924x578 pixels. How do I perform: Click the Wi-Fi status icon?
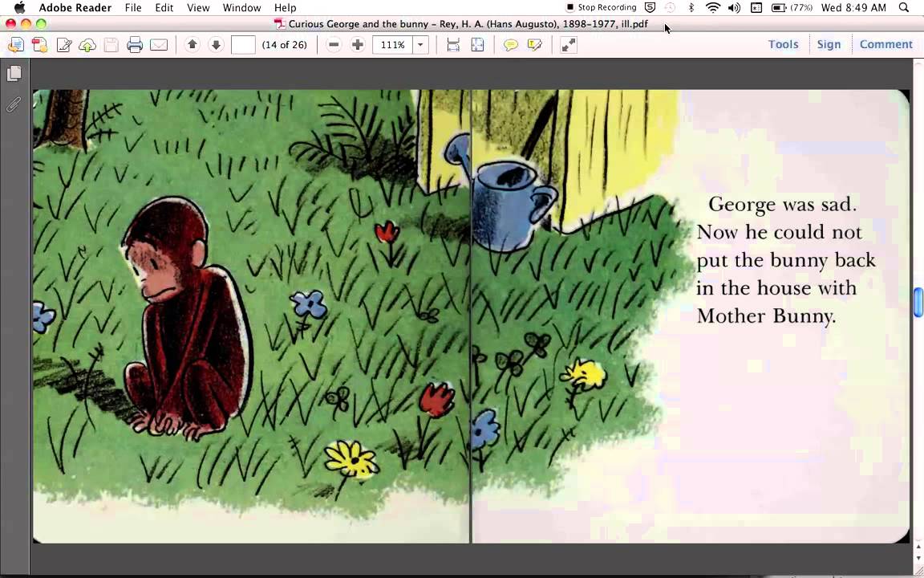tap(713, 8)
